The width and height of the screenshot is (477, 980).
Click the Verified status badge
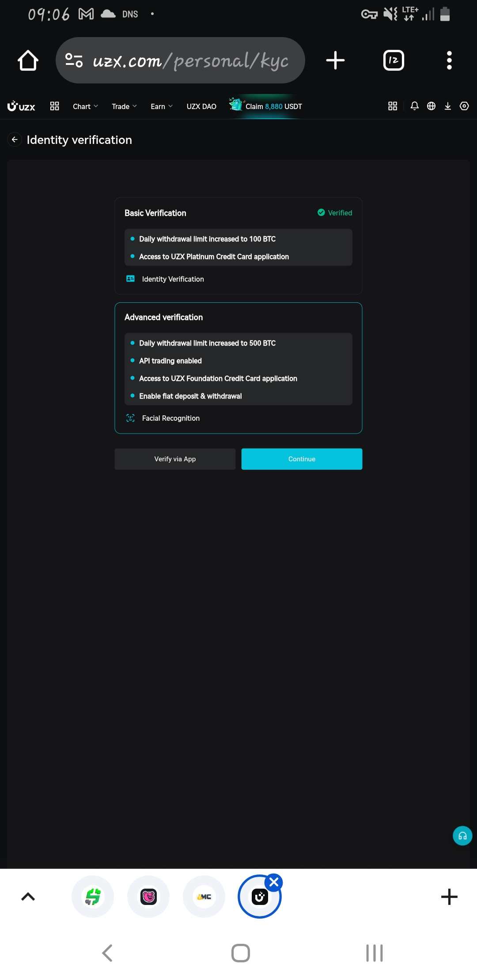click(335, 213)
